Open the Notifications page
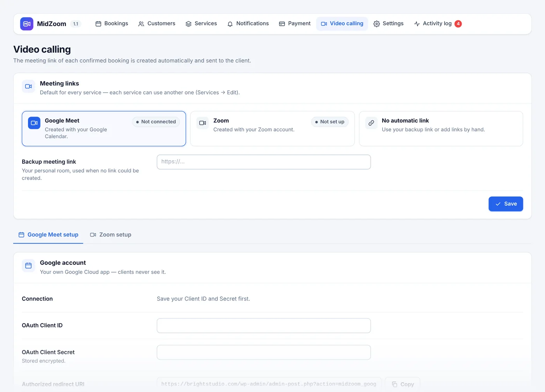 pos(248,24)
